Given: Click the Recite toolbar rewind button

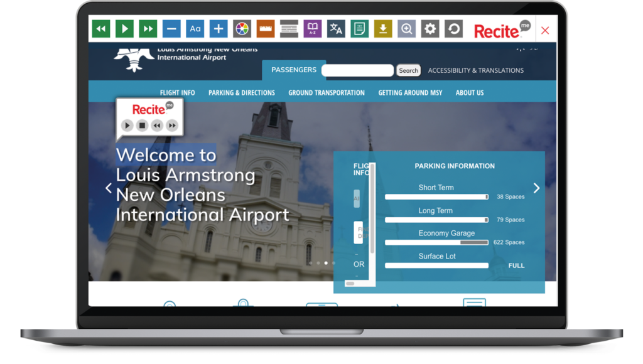Looking at the screenshot, I should [101, 29].
